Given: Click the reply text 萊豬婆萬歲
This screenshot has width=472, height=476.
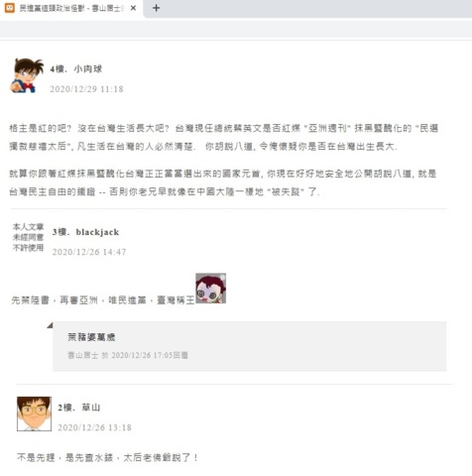Looking at the screenshot, I should tap(91, 337).
